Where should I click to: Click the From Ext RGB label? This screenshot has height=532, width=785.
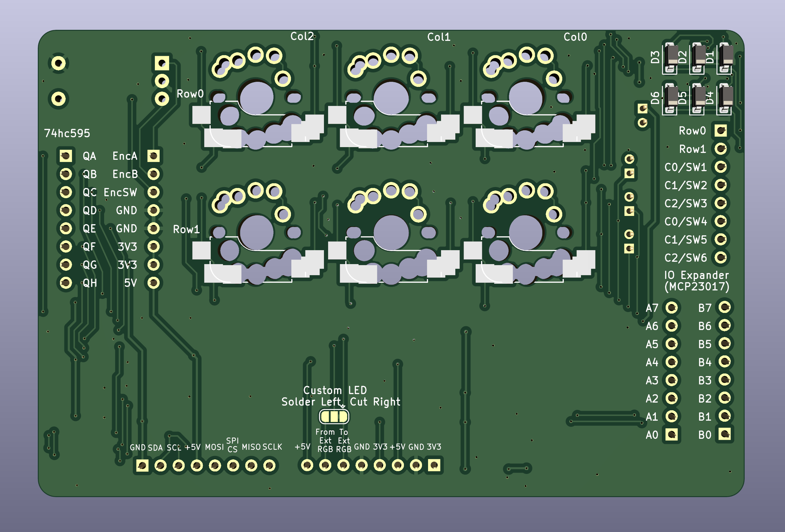325,440
